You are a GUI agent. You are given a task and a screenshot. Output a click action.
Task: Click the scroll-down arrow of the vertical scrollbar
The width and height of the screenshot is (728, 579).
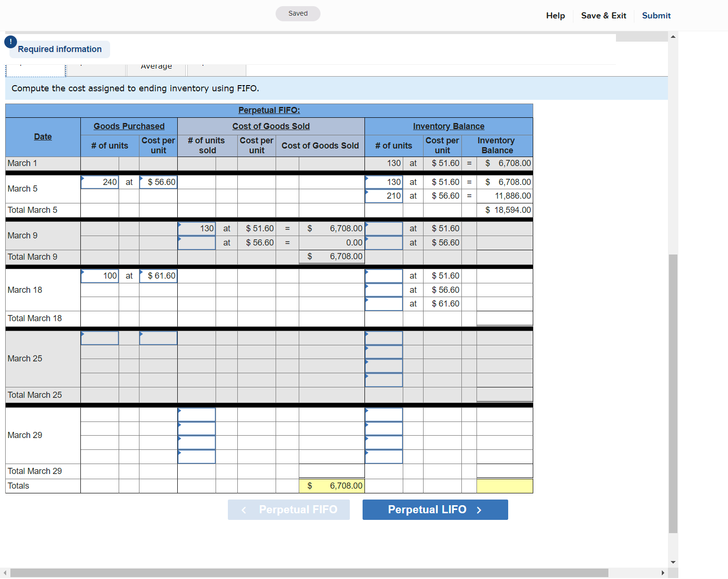[x=673, y=562]
